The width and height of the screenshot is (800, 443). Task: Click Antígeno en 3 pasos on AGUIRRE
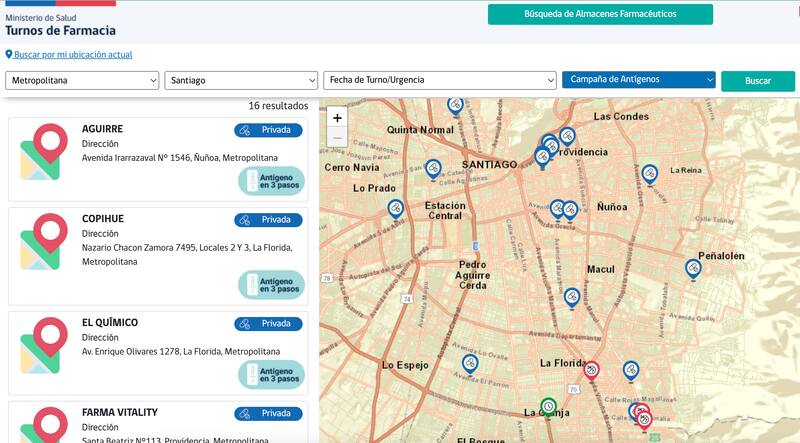click(x=271, y=181)
